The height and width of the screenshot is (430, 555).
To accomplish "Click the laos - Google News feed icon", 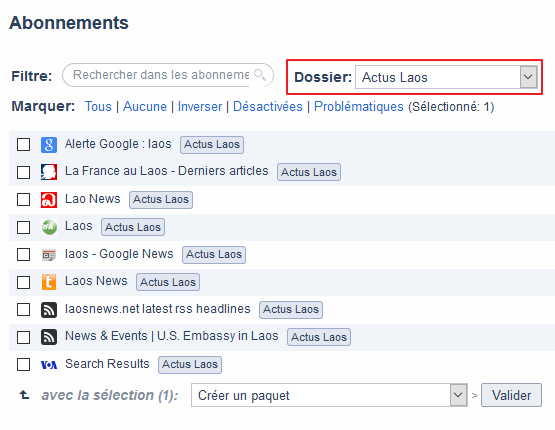I will coord(49,254).
